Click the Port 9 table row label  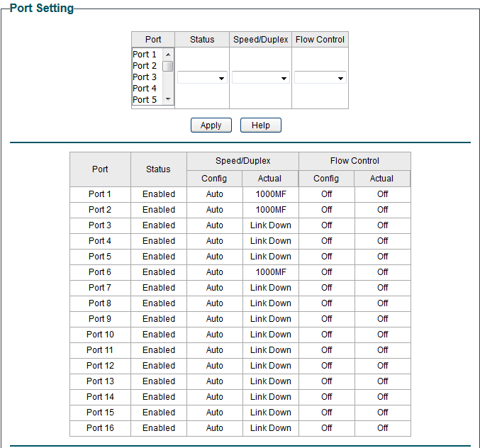click(x=100, y=319)
